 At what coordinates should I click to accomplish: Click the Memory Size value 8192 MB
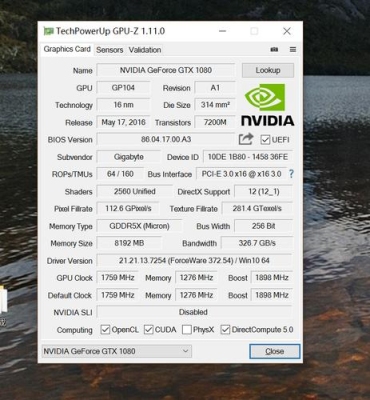129,243
